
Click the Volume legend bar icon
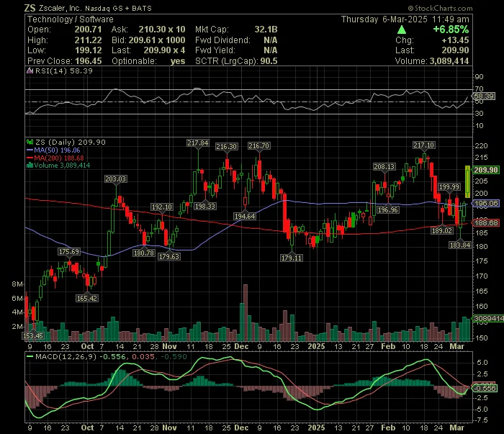(x=30, y=166)
